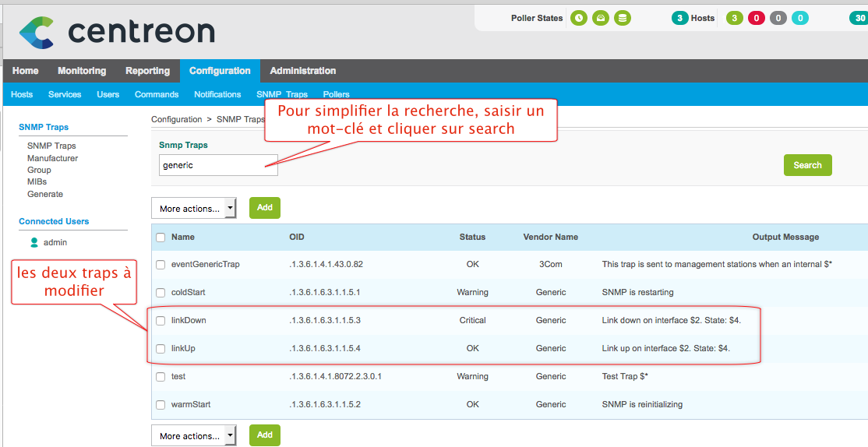Screen dimensions: 868x447
Task: Click the poller database status icon
Action: 622,18
